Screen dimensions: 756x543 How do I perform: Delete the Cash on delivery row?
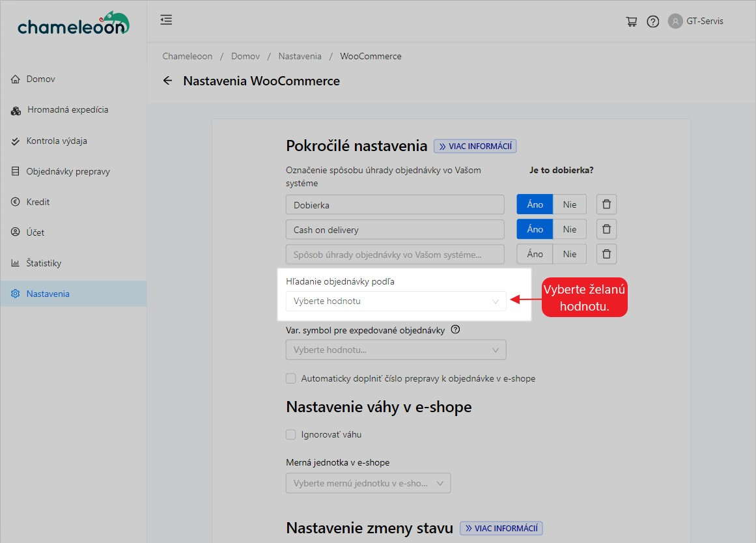pos(606,229)
